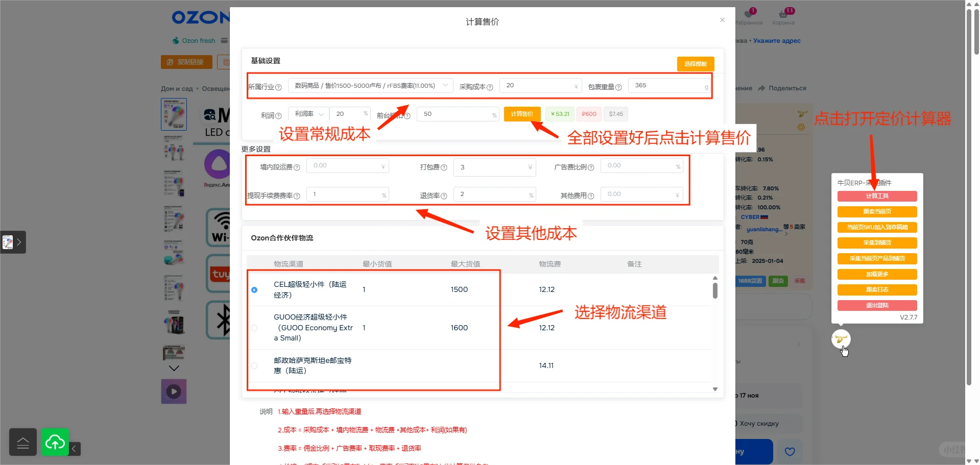Image resolution: width=980 pixels, height=465 pixels.
Task: Select 邮政哈萨克斯坦e邮宝特惠 radio button
Action: [254, 365]
